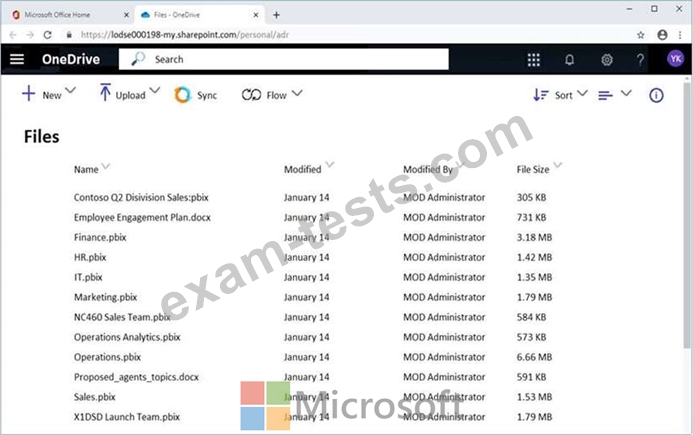Bookmark this page with the star icon
Image resolution: width=693 pixels, height=435 pixels.
640,35
